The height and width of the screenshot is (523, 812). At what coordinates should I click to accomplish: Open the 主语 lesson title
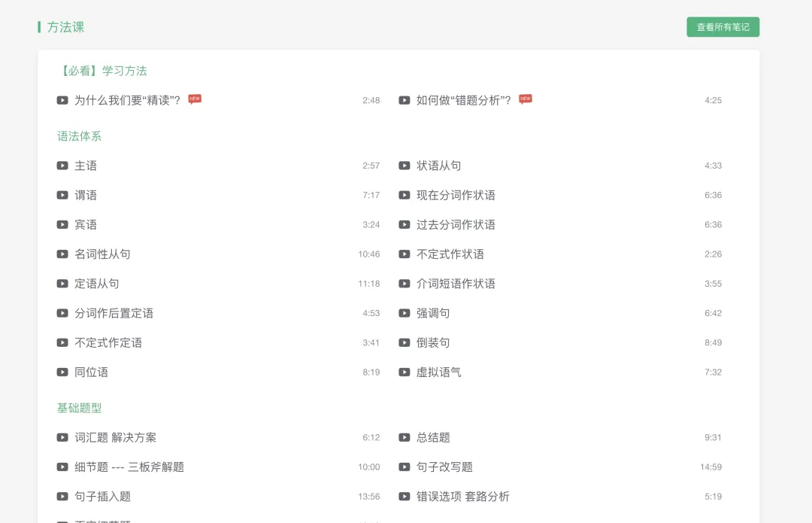click(86, 166)
